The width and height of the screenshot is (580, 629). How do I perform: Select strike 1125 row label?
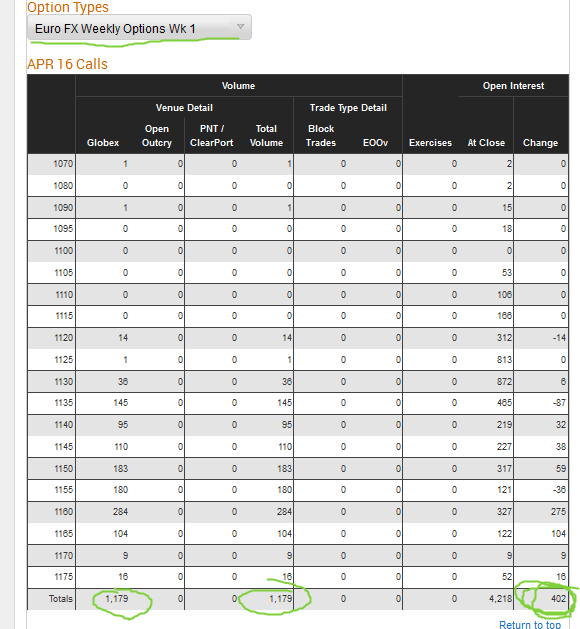coord(63,360)
